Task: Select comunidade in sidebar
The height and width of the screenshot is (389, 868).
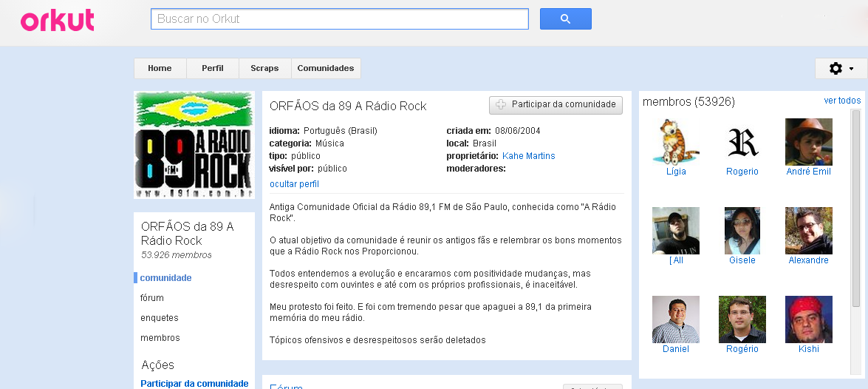Action: (165, 277)
